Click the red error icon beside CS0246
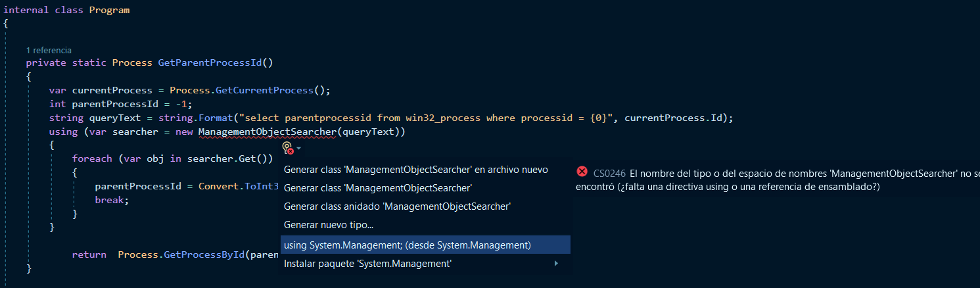Screen dimensions: 980x288 [x=582, y=172]
